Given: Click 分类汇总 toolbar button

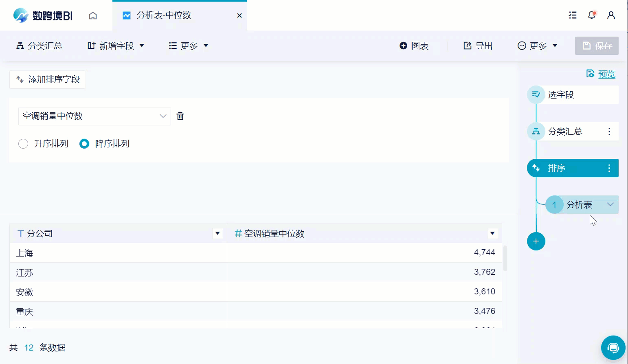Looking at the screenshot, I should (39, 46).
